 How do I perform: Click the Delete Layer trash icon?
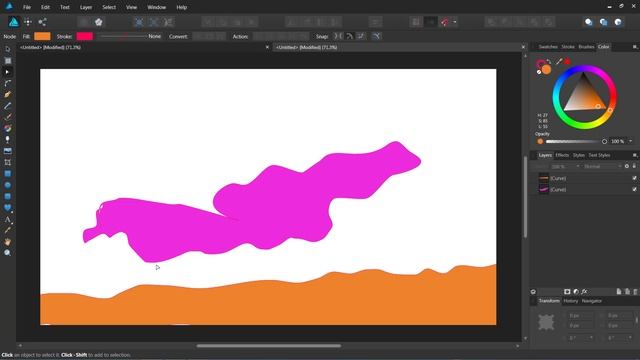pyautogui.click(x=635, y=291)
